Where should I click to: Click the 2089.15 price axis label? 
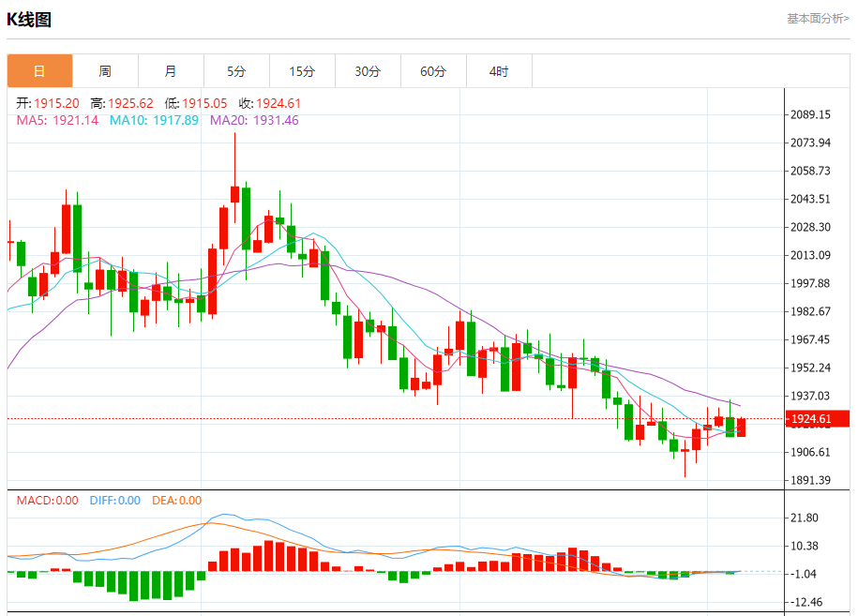(x=810, y=115)
